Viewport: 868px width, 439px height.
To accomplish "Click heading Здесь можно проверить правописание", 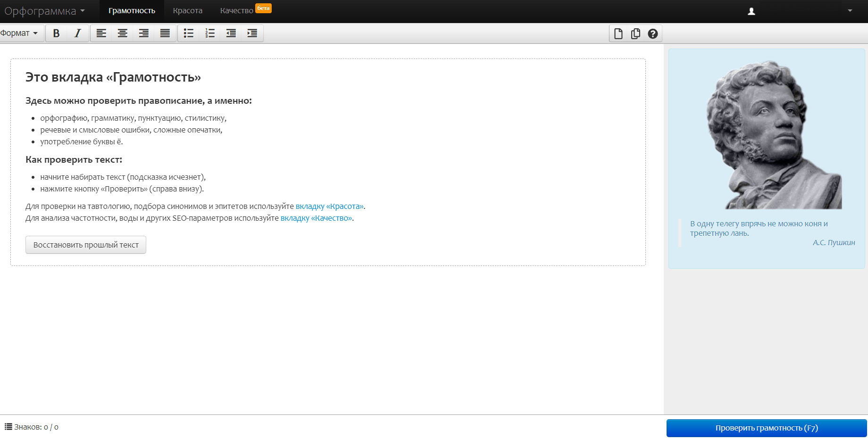I will click(139, 100).
